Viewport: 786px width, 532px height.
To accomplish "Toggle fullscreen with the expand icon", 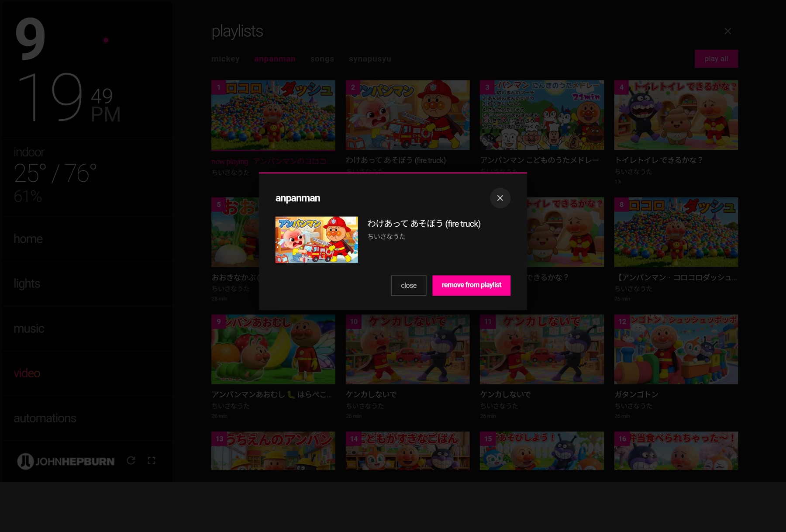I will pos(152,460).
